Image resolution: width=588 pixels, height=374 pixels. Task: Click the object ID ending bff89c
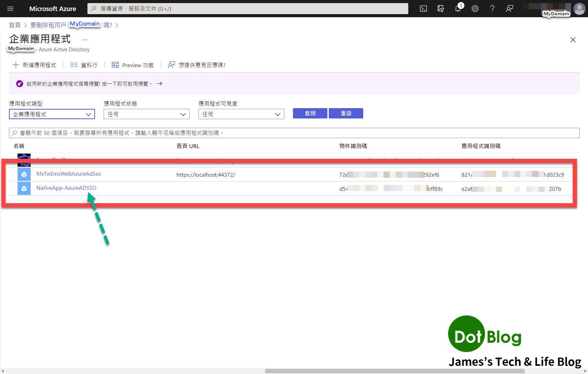tap(391, 189)
